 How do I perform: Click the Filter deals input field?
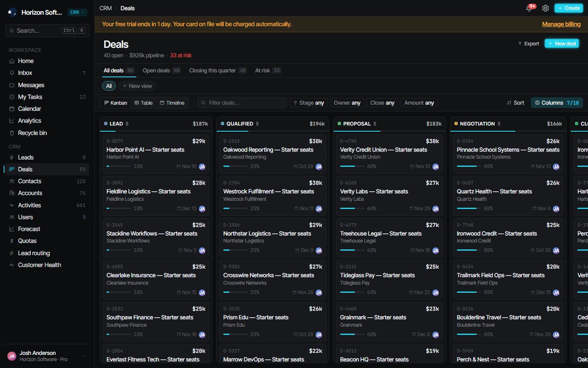coord(242,103)
